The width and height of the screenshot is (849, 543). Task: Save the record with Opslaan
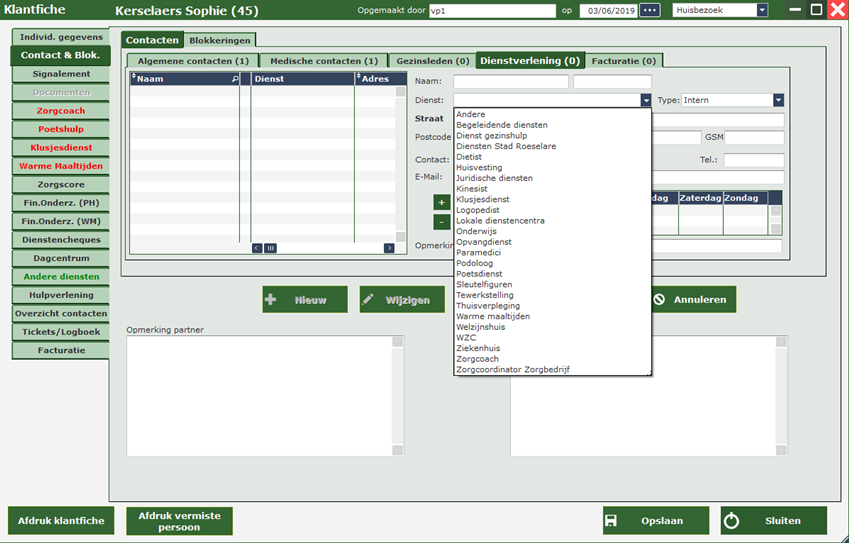[x=655, y=521]
